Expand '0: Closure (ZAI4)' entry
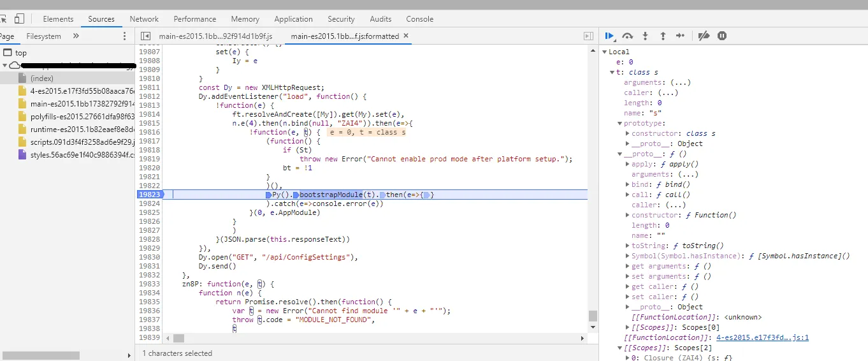This screenshot has width=868, height=361. pos(627,358)
